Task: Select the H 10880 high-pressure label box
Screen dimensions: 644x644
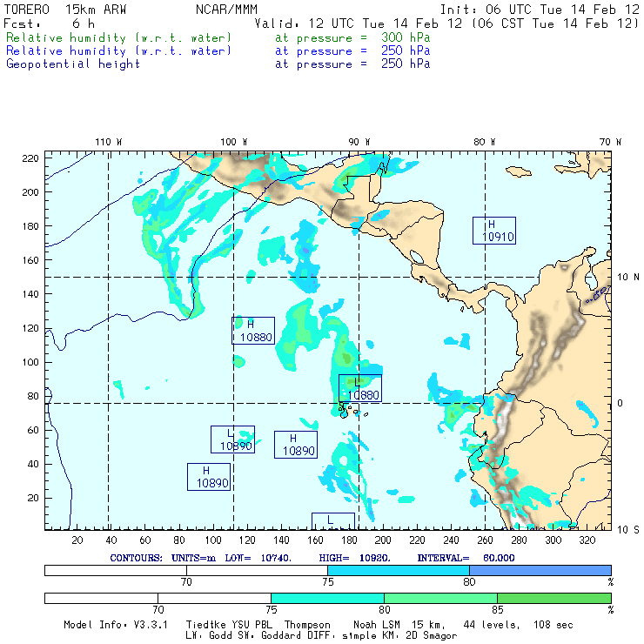Action: tap(252, 331)
